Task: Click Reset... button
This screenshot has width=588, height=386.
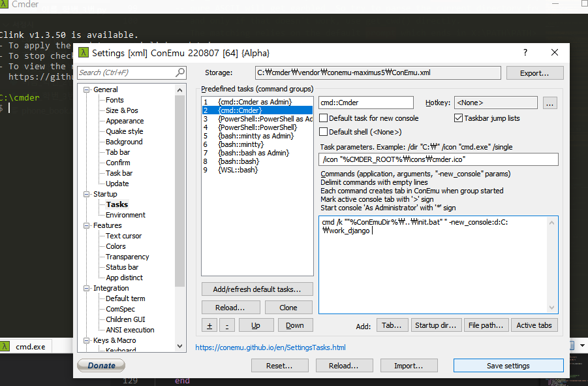Action: point(280,366)
